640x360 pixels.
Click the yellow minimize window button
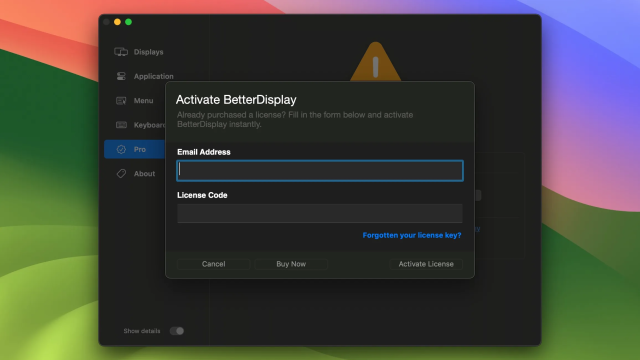118,22
